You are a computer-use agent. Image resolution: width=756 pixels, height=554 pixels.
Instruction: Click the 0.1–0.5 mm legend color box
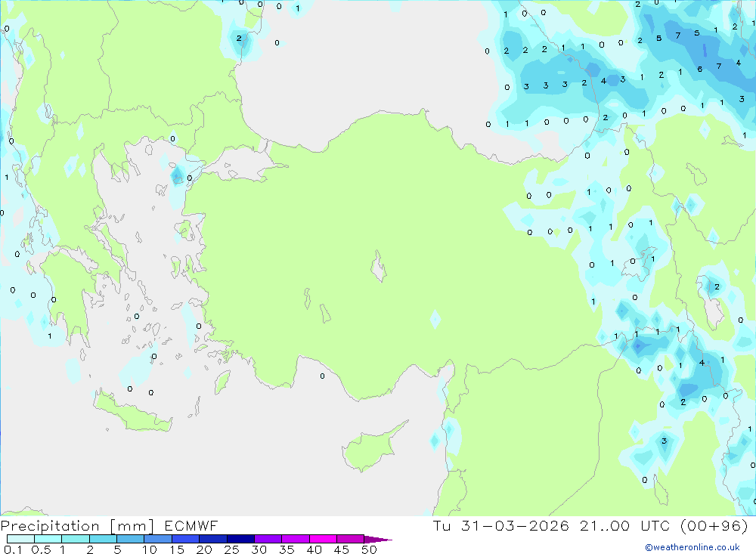click(x=20, y=539)
